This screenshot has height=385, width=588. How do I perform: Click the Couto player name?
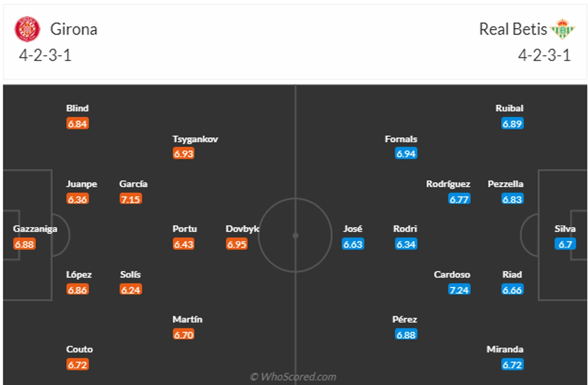click(x=79, y=349)
